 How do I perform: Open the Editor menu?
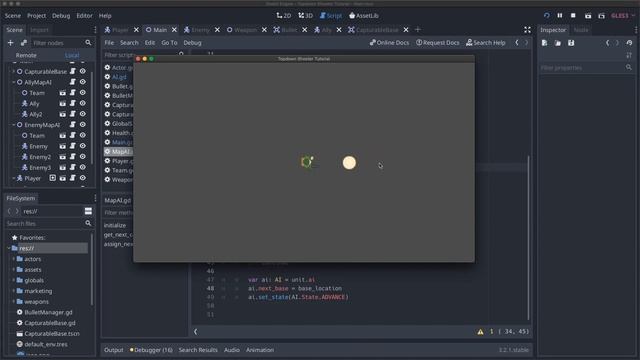pyautogui.click(x=84, y=16)
